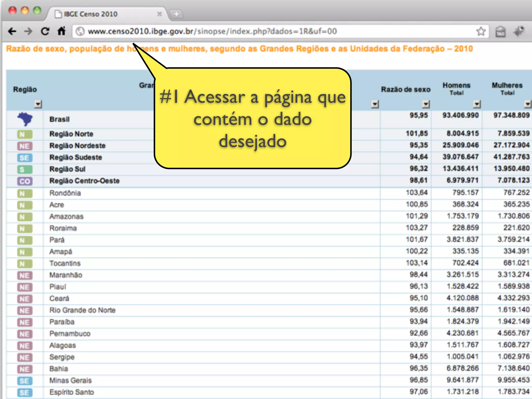Select the Região Norte row label
The image size is (532, 399).
click(71, 134)
